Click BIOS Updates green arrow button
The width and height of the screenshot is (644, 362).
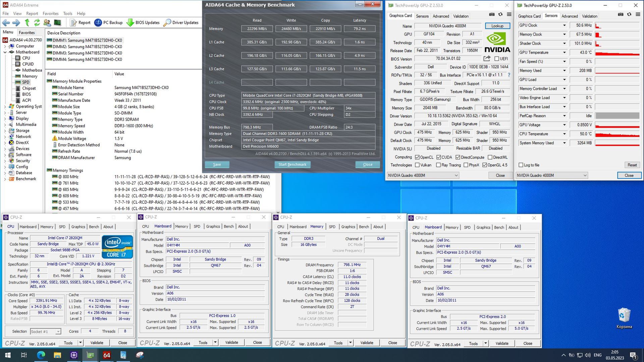tap(143, 22)
